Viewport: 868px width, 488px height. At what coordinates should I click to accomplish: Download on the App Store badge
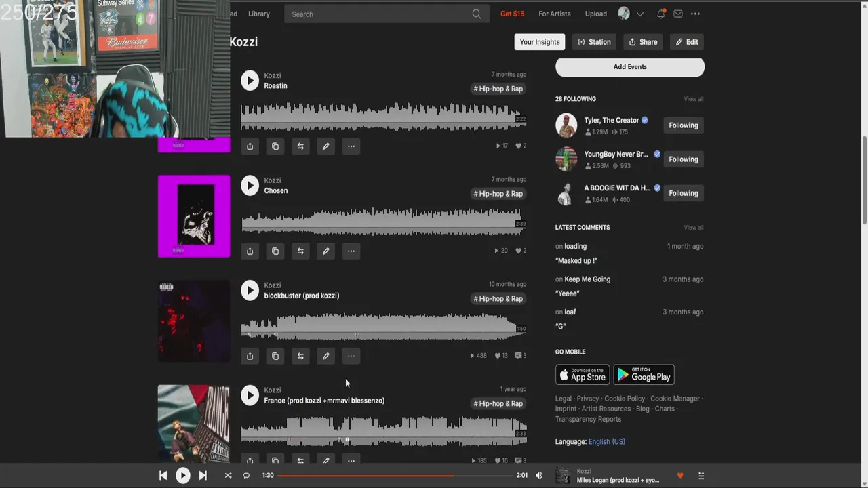pos(583,375)
